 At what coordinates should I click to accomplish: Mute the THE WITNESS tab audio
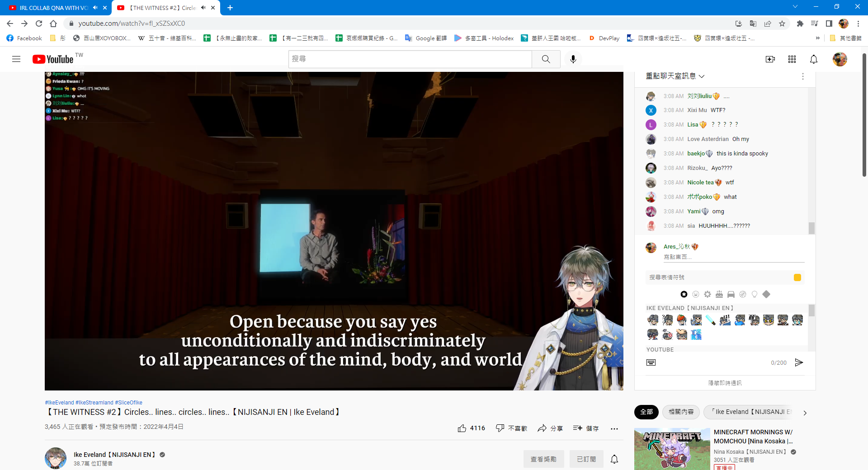tap(203, 8)
